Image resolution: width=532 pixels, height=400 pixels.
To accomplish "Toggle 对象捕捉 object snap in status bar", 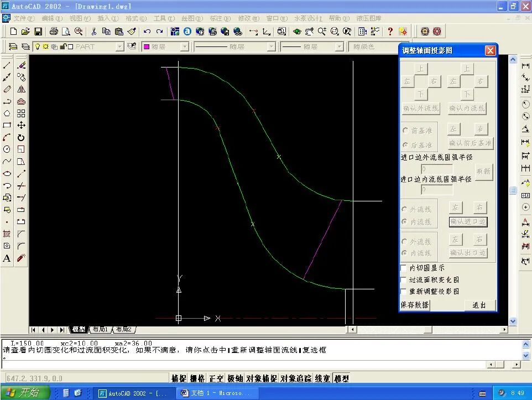I will point(262,378).
